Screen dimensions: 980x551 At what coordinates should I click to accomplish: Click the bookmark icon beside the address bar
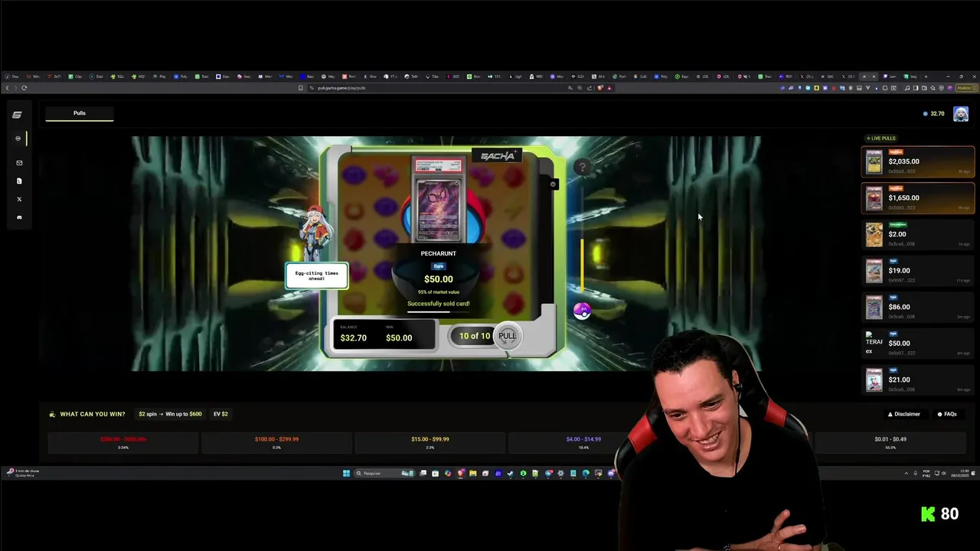(300, 88)
